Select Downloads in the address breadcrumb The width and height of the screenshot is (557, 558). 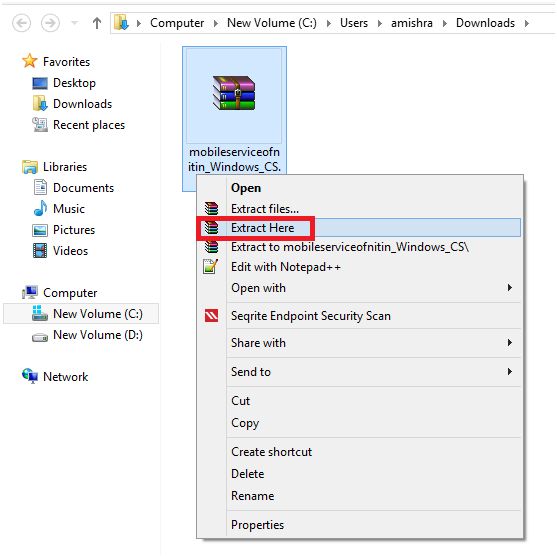[485, 23]
